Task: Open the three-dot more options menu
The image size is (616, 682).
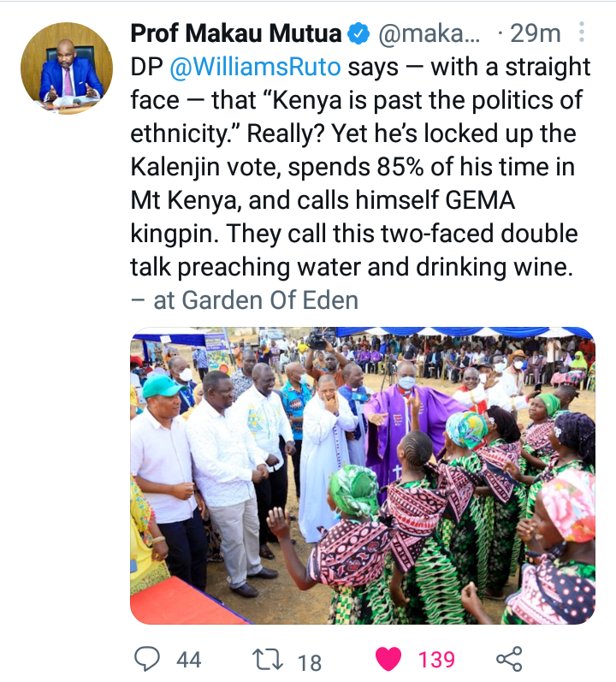Action: (x=581, y=33)
